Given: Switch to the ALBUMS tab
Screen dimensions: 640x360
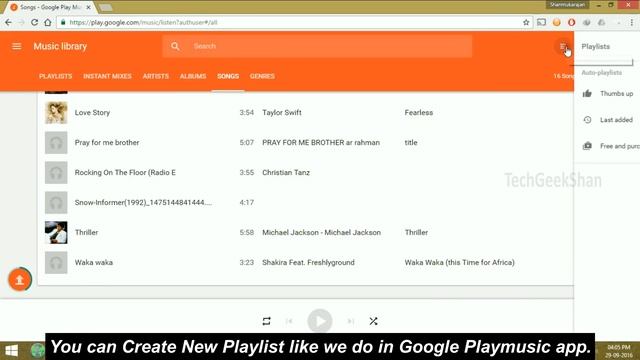Looking at the screenshot, I should [193, 76].
